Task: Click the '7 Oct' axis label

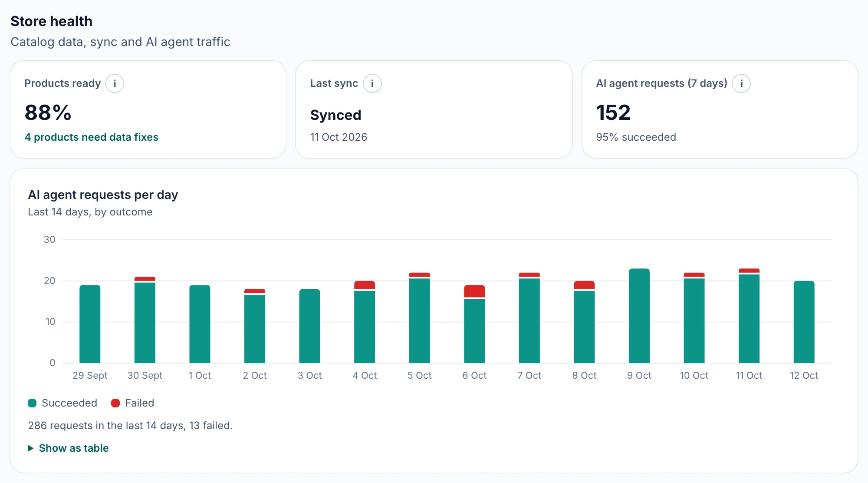Action: pyautogui.click(x=529, y=375)
